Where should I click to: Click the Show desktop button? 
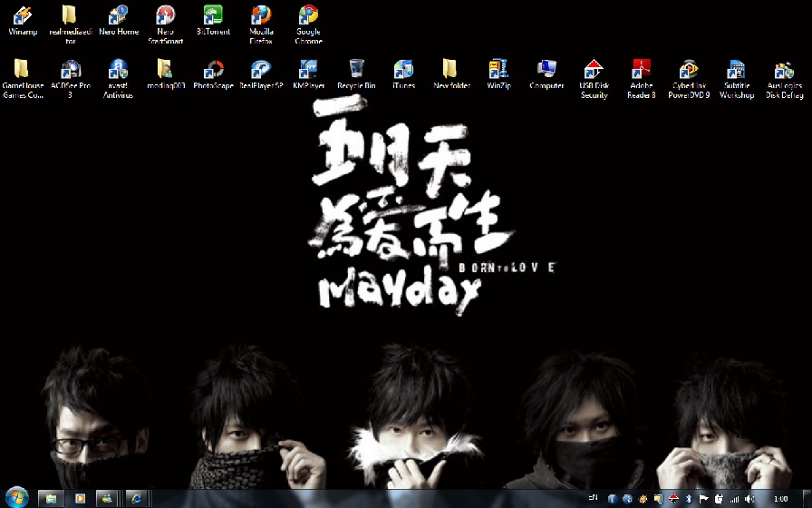pyautogui.click(x=807, y=499)
